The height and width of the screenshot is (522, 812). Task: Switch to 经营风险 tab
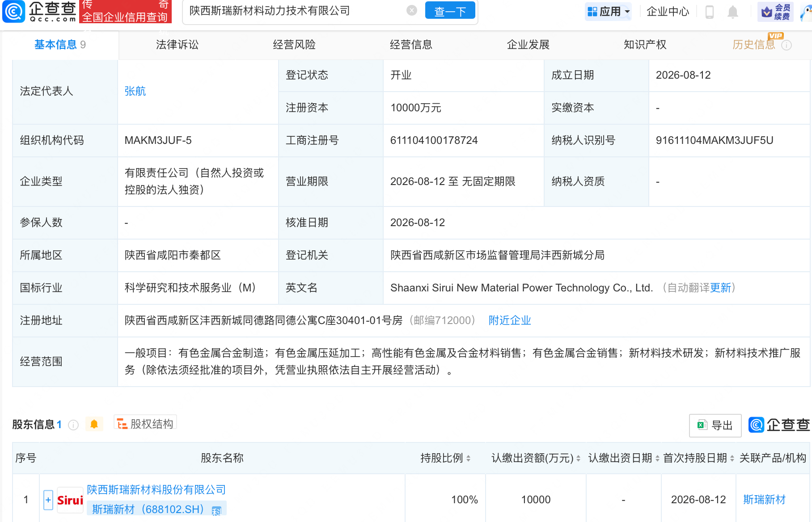(x=294, y=45)
